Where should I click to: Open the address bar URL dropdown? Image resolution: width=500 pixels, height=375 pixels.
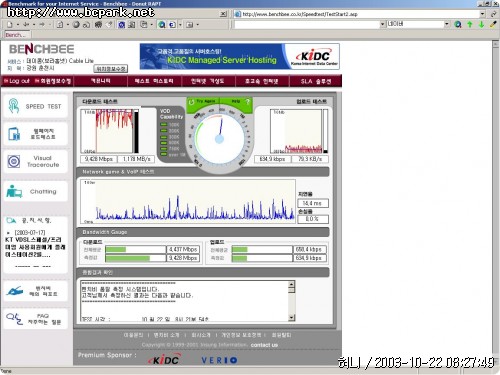[x=482, y=14]
